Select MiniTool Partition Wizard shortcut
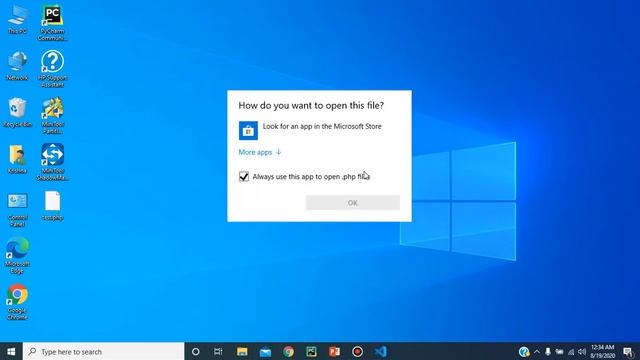This screenshot has width=640, height=360. (52, 116)
